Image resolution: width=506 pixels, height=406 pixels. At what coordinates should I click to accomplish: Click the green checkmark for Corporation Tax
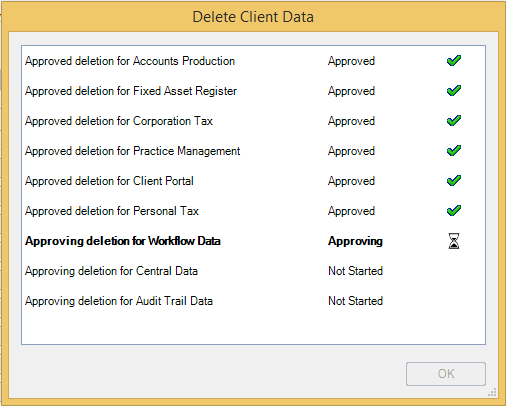pos(454,121)
